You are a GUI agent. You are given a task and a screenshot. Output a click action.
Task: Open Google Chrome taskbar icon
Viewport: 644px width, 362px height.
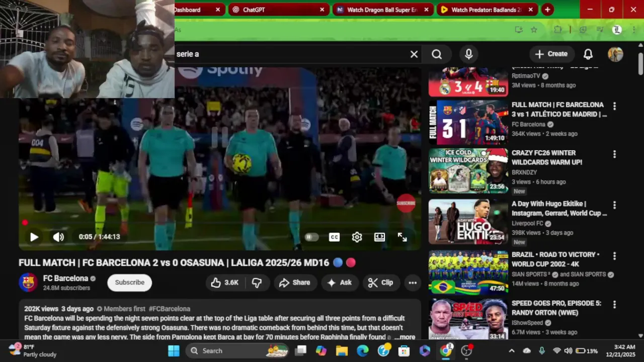point(446,351)
